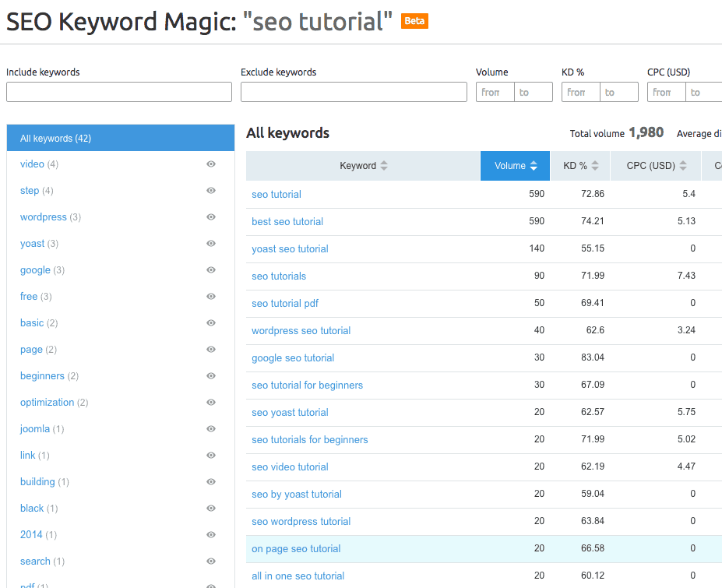Image resolution: width=722 pixels, height=588 pixels.
Task: Toggle eye icon for beginners group
Action: click(x=210, y=376)
